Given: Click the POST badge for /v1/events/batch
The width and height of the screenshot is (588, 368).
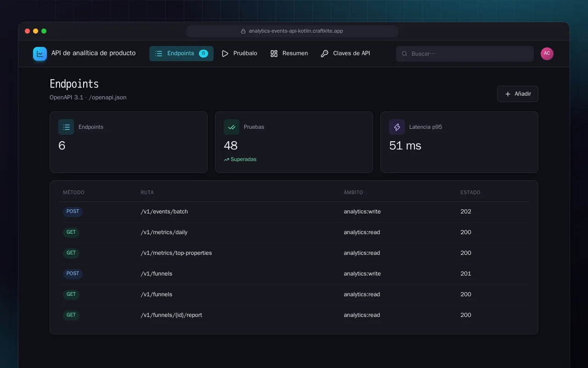Looking at the screenshot, I should (x=73, y=212).
